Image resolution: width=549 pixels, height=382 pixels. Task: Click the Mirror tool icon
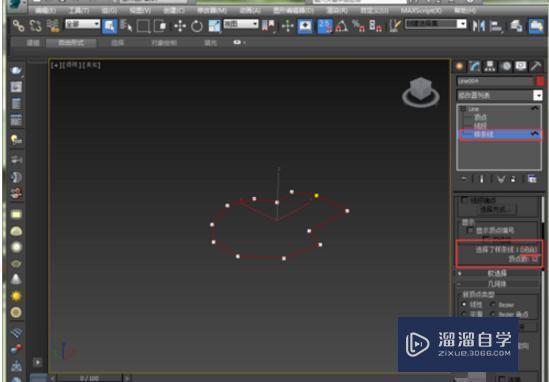tap(479, 26)
